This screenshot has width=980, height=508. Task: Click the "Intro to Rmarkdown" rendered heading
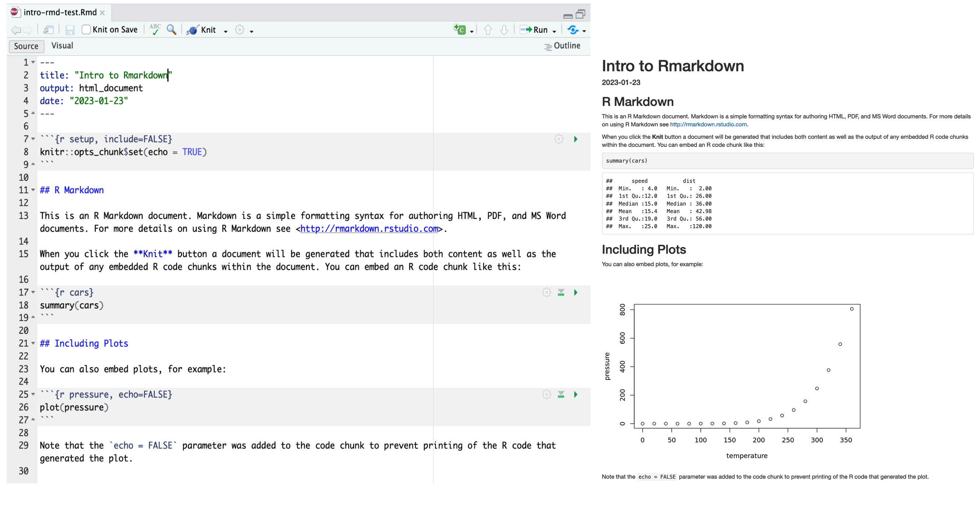(672, 66)
